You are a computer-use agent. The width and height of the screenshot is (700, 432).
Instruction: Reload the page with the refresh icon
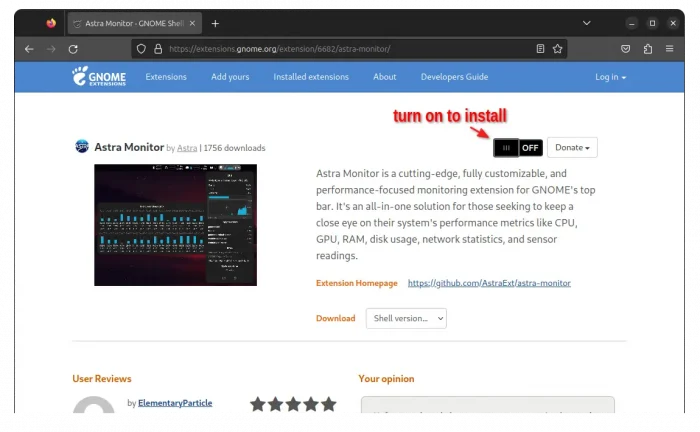click(x=73, y=48)
